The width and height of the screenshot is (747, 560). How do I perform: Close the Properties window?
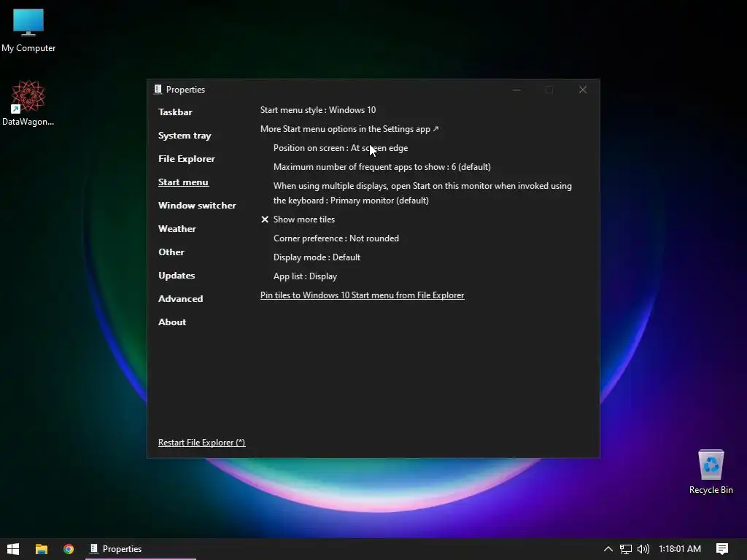click(x=583, y=90)
